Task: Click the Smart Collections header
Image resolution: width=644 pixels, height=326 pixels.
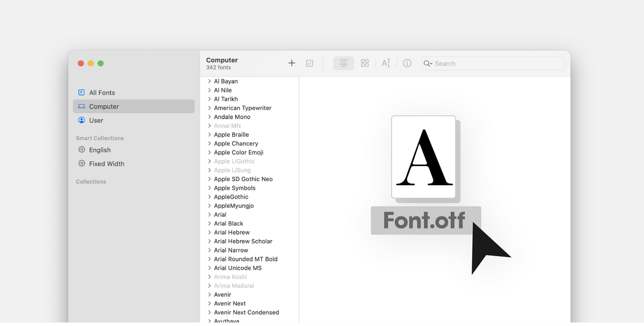Action: point(100,138)
